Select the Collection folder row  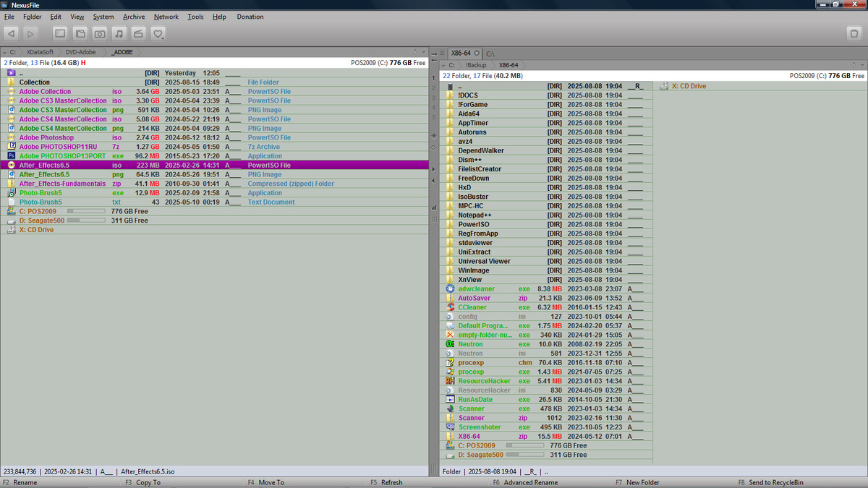pos(214,82)
